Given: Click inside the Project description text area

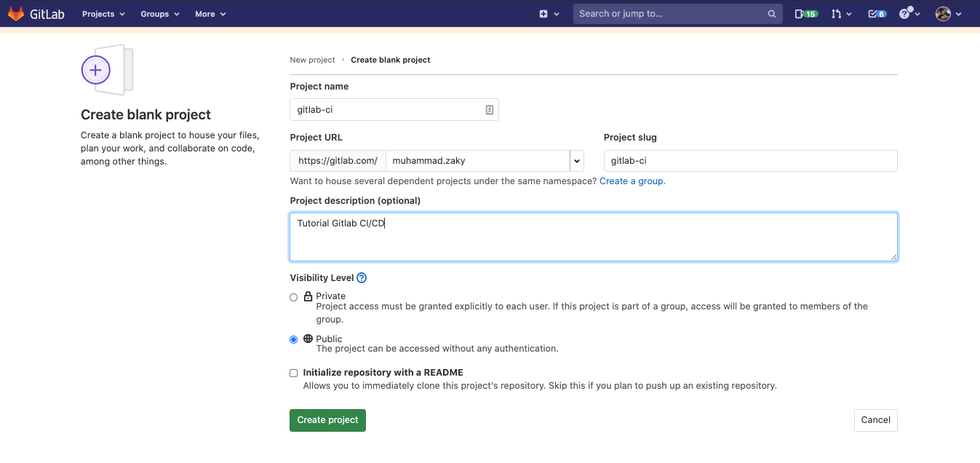Looking at the screenshot, I should tap(594, 237).
